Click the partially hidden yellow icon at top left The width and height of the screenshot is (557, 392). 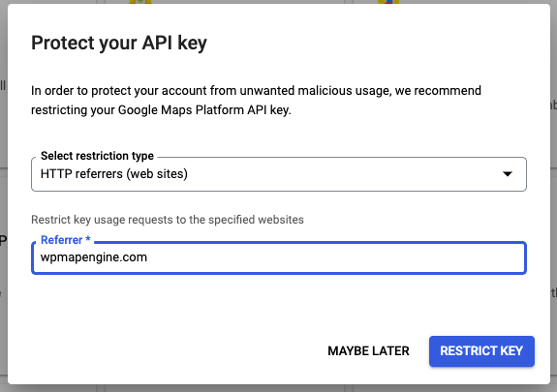(140, 2)
